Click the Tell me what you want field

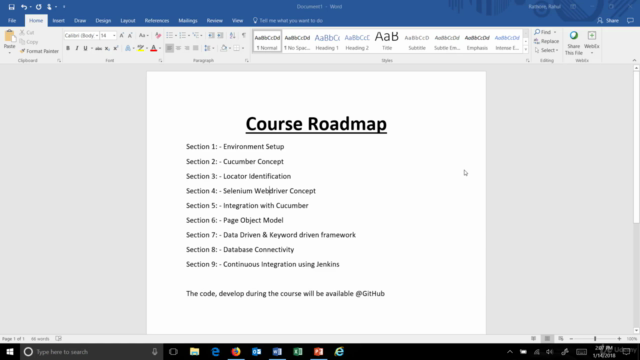tap(287, 20)
